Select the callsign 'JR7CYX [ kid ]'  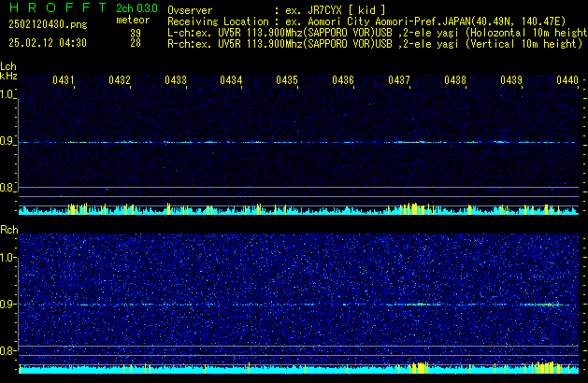tap(347, 10)
